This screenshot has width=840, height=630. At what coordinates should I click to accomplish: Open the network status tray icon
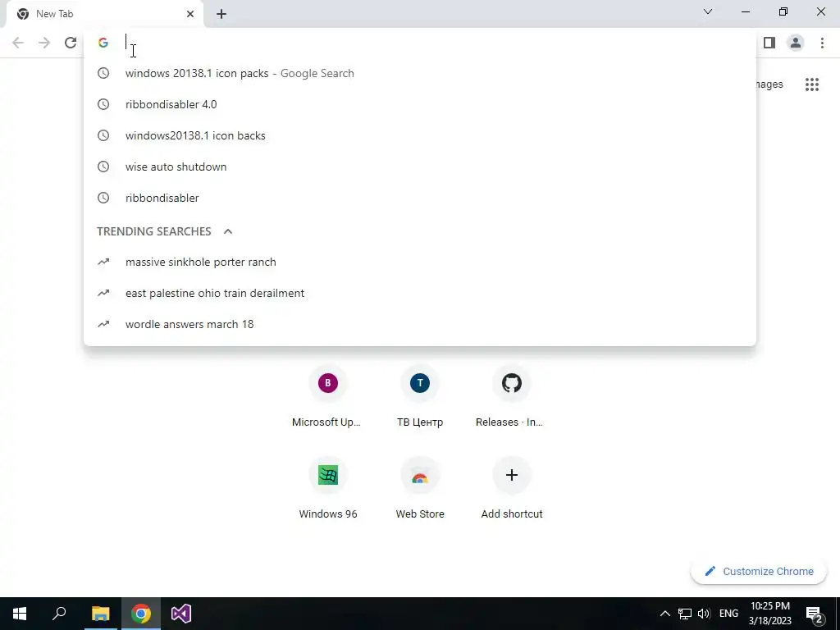pyautogui.click(x=685, y=614)
